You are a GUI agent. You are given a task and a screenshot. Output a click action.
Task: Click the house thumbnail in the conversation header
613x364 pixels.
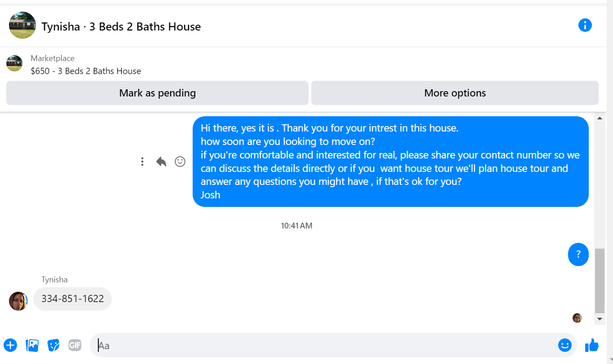22,25
